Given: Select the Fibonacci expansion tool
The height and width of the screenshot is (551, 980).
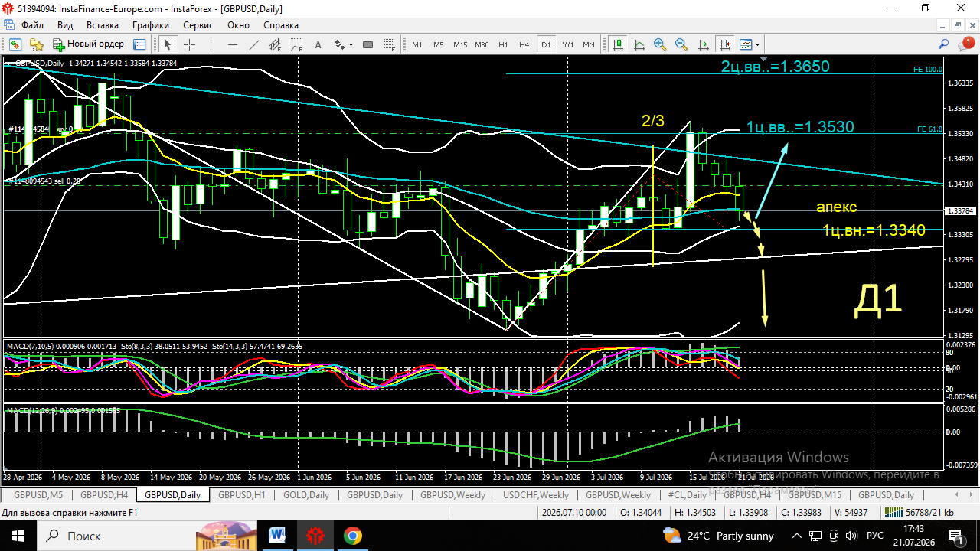Looking at the screenshot, I should point(389,44).
